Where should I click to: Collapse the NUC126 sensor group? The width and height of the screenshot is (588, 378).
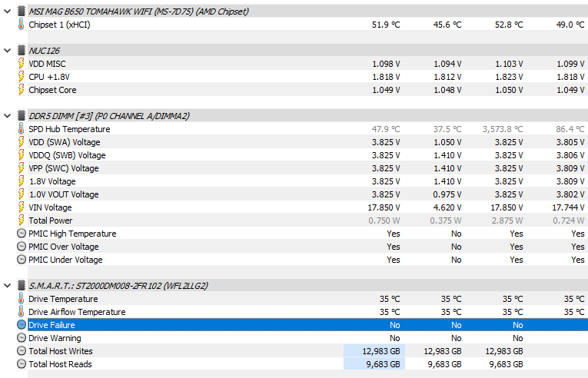pos(7,51)
